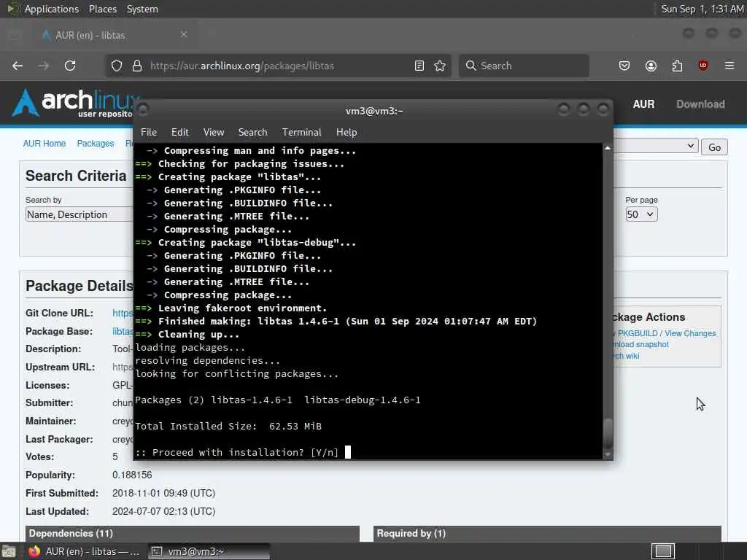Image resolution: width=747 pixels, height=560 pixels.
Task: Click the Download navigation link
Action: tap(701, 104)
